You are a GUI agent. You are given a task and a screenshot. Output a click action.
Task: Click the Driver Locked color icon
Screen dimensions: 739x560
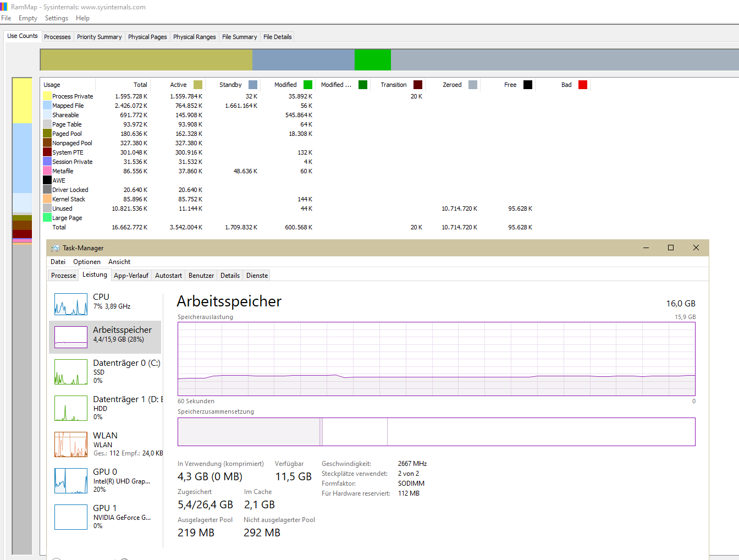(47, 190)
